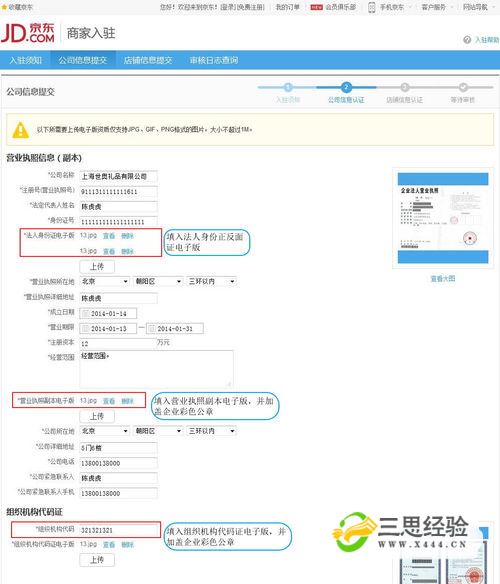The image size is (500, 584).
Task: Open the business term start date calendar icon
Action: [x=85, y=328]
